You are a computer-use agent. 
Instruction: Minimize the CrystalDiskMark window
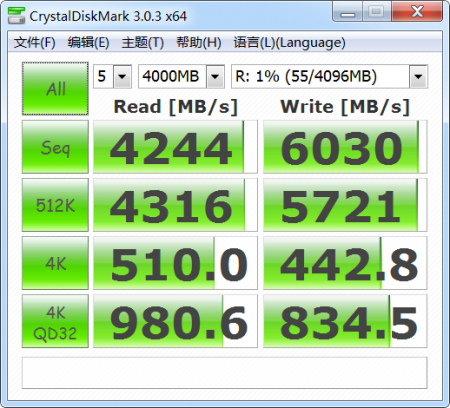click(348, 13)
